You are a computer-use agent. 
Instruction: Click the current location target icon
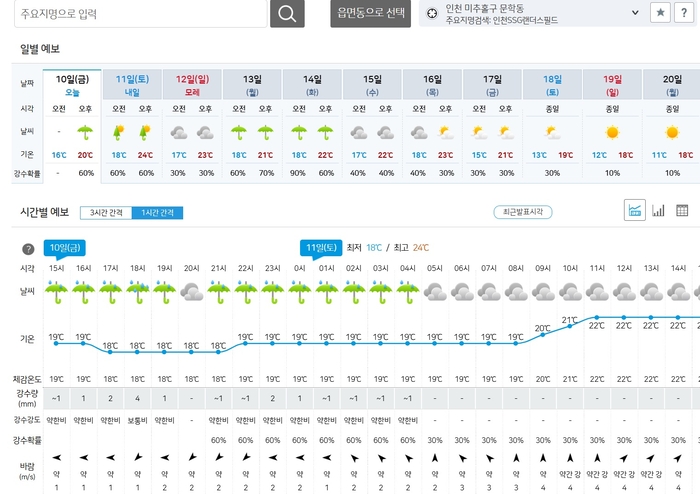point(431,12)
